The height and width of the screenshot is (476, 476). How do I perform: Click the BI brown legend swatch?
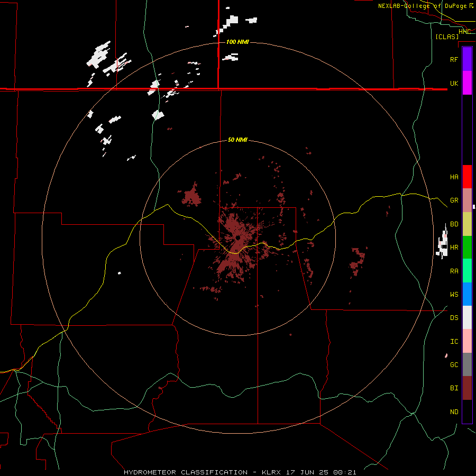click(x=467, y=388)
